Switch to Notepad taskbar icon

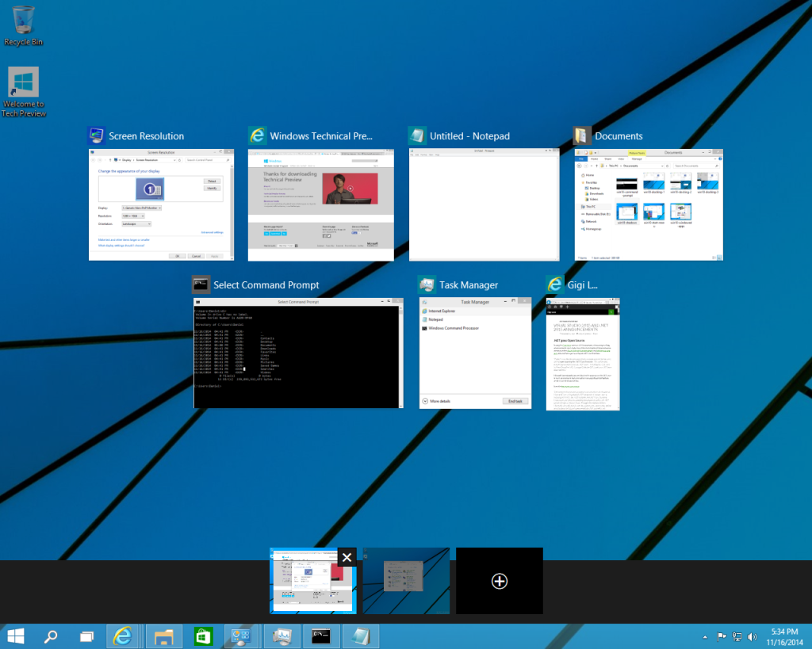[361, 636]
